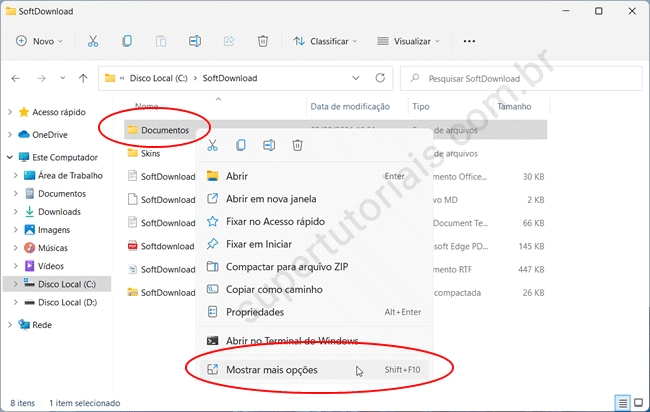
Task: Open the three-dots more options button
Action: [470, 41]
